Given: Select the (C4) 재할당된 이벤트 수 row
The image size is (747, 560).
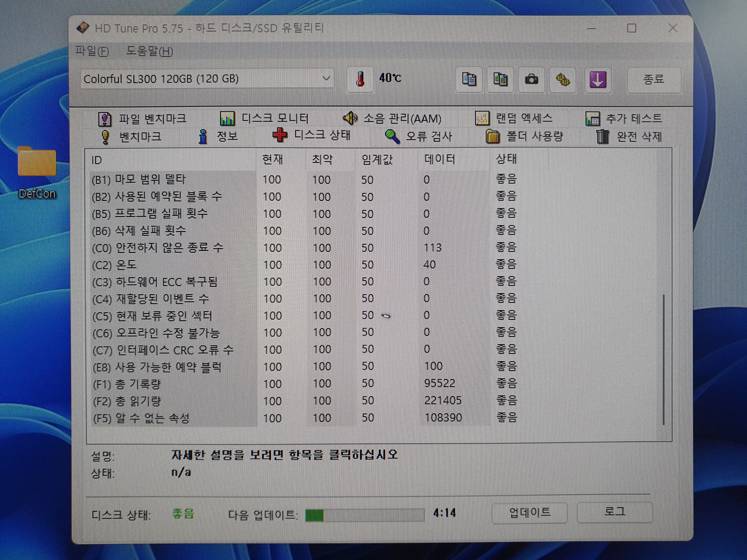Looking at the screenshot, I should click(x=304, y=298).
